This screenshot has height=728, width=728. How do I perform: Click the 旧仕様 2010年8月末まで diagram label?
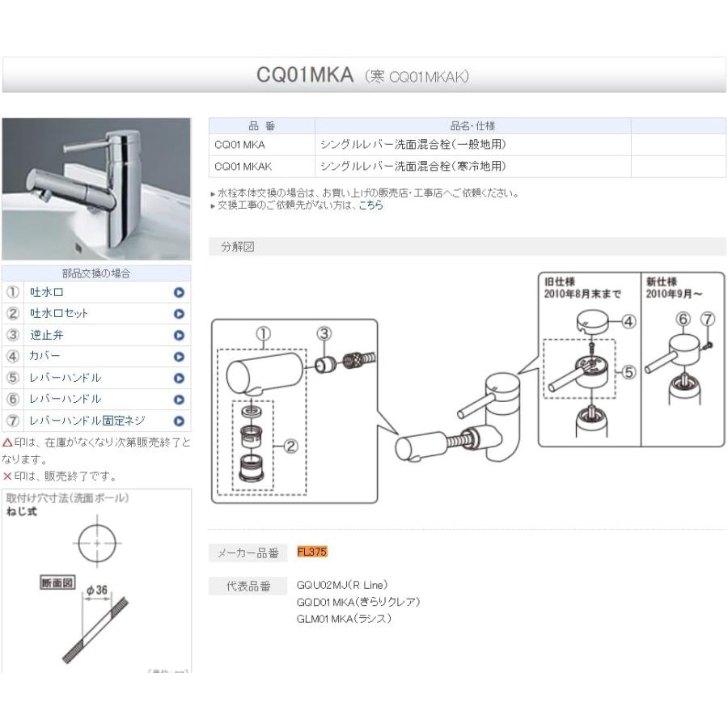[x=581, y=287]
